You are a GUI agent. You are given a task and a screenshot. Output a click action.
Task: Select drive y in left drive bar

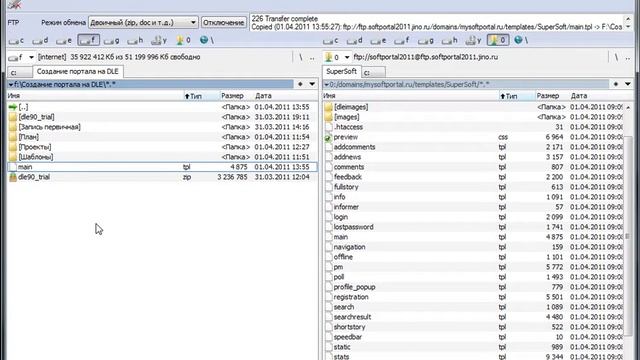(159, 40)
